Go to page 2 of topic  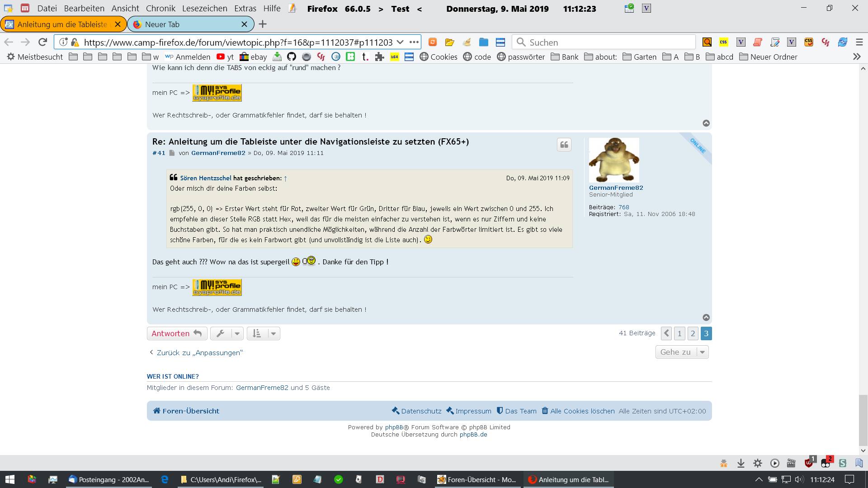click(x=693, y=333)
